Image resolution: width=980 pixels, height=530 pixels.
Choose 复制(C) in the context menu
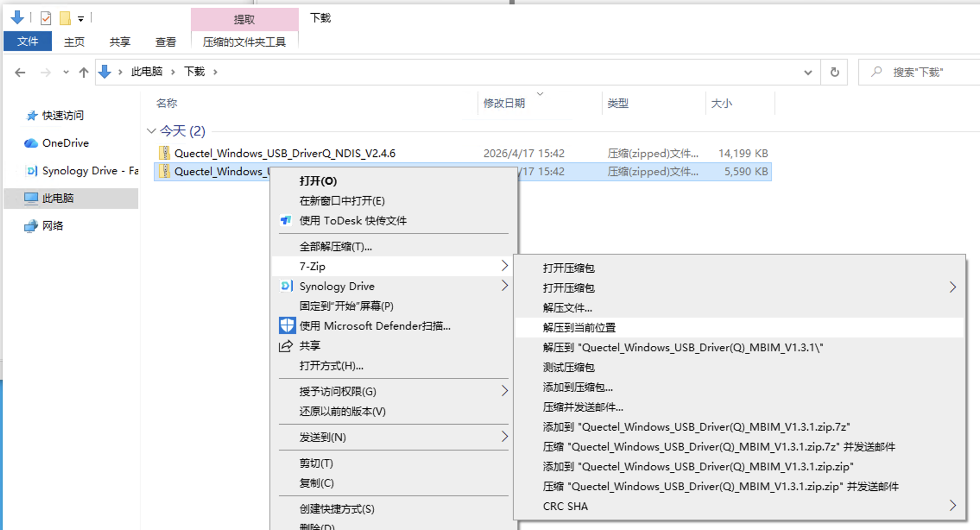pos(316,483)
